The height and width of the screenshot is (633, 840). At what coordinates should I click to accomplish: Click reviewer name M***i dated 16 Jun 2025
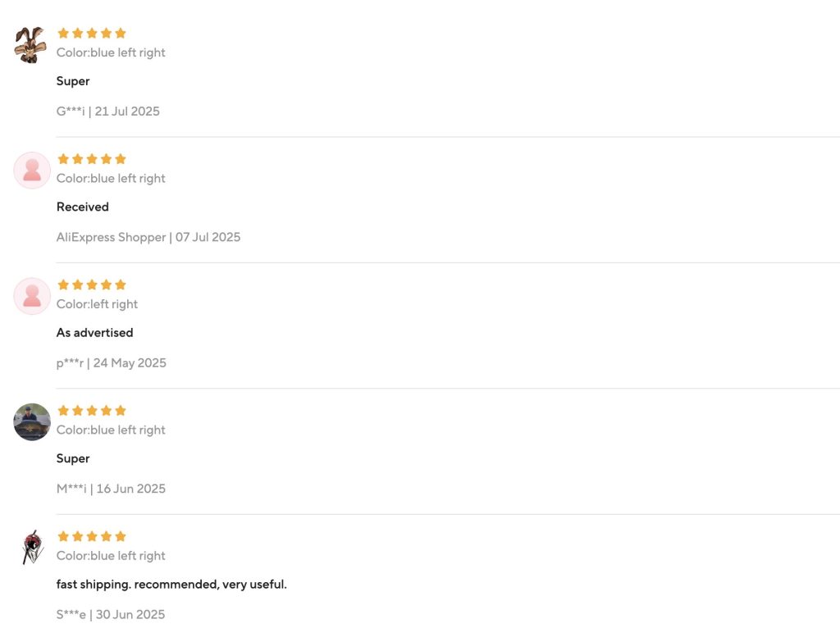pos(71,489)
